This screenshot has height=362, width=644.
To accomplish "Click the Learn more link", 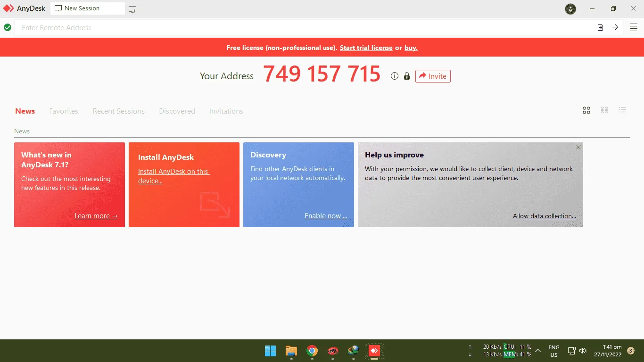I will click(x=96, y=216).
